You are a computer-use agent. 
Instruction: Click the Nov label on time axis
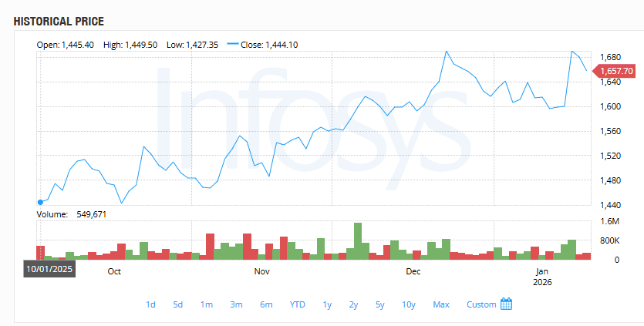(x=261, y=271)
